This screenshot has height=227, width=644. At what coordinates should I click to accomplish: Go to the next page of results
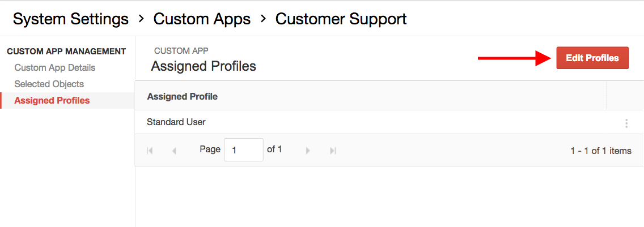308,151
